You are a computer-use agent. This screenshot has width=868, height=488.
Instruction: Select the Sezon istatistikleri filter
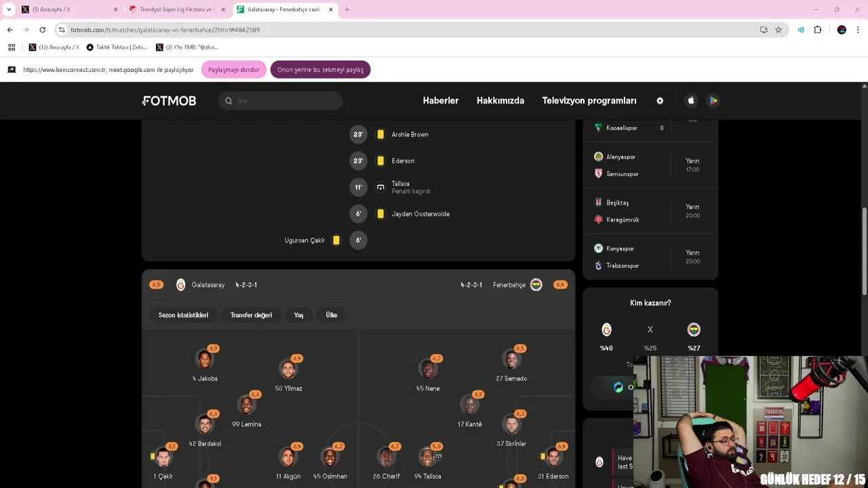pos(183,315)
